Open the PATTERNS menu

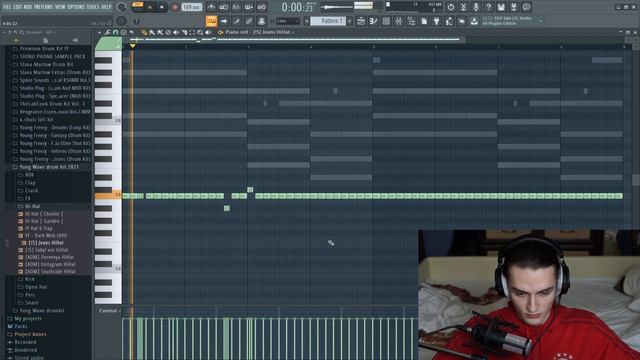pos(43,7)
